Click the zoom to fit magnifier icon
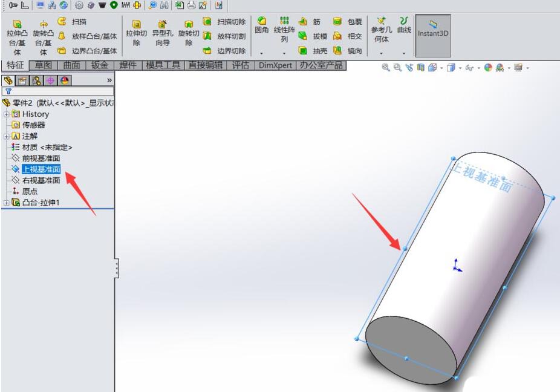Viewport: 560px width, 392px height. (x=386, y=67)
